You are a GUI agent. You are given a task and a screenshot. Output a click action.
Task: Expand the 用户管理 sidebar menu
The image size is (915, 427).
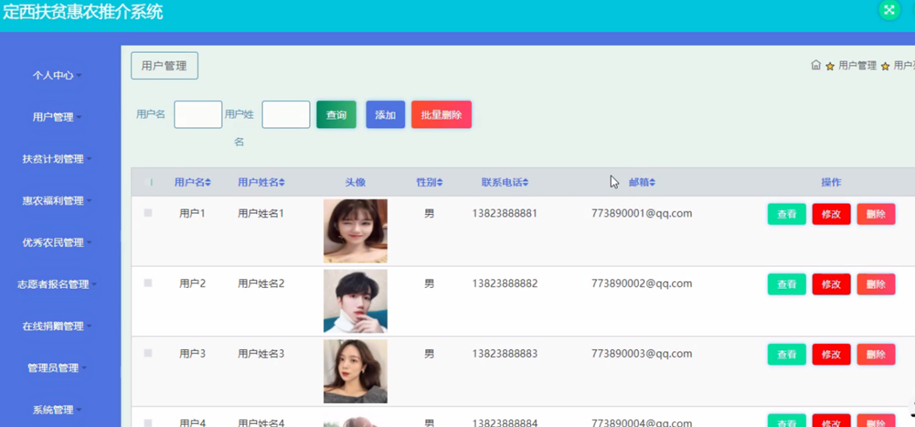coord(57,117)
